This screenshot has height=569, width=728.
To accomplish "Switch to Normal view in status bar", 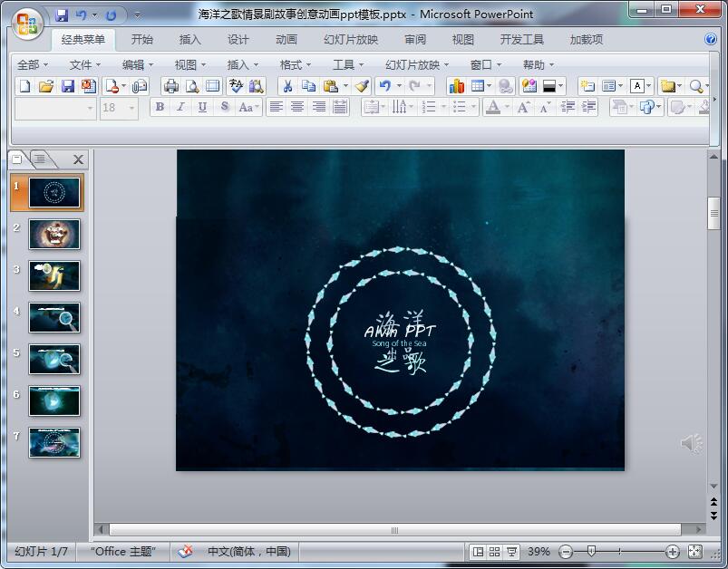I will click(x=477, y=552).
